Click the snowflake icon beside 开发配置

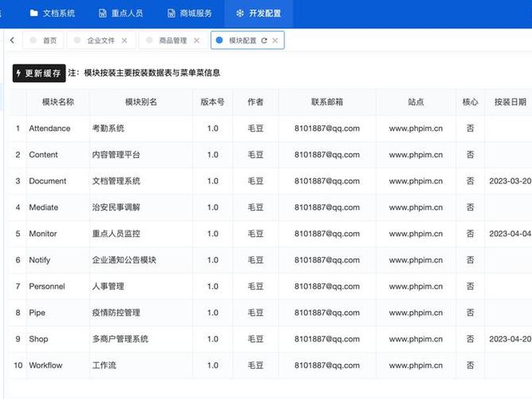pos(240,13)
